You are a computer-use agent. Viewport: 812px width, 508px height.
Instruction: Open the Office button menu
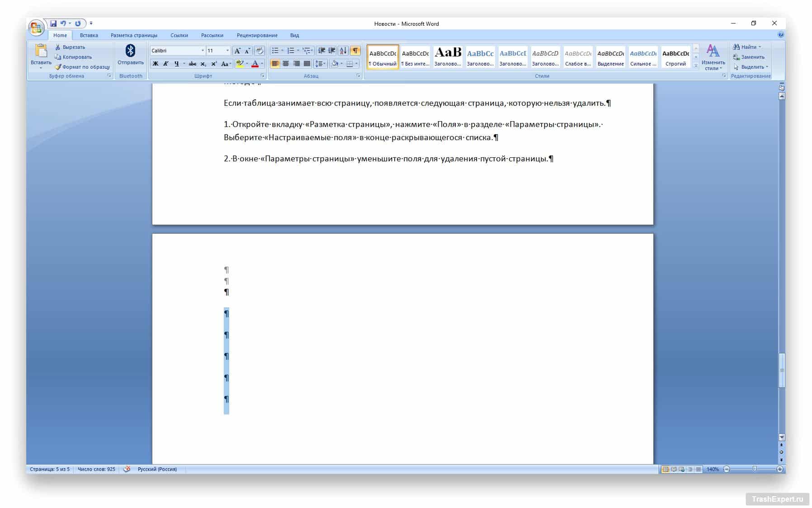pos(36,28)
